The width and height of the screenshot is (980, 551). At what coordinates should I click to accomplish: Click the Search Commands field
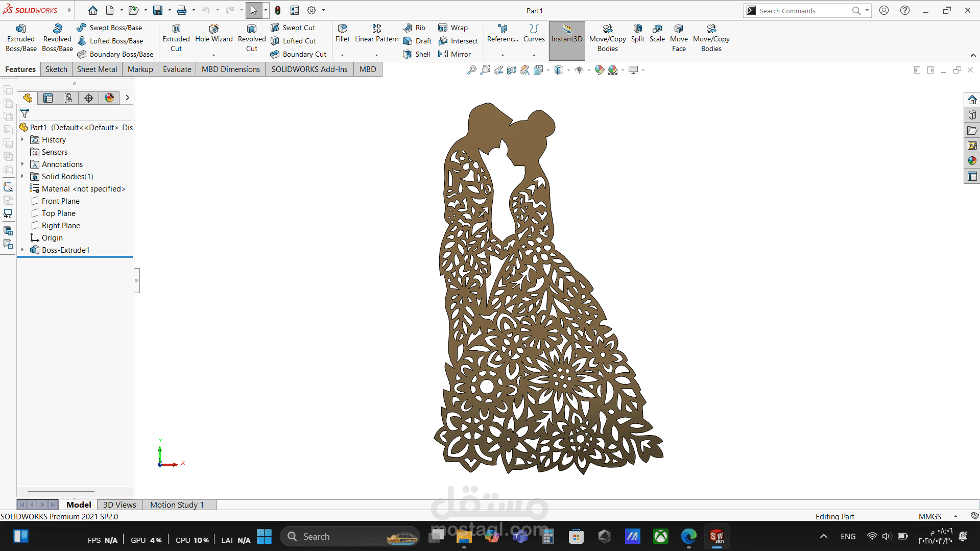click(808, 11)
